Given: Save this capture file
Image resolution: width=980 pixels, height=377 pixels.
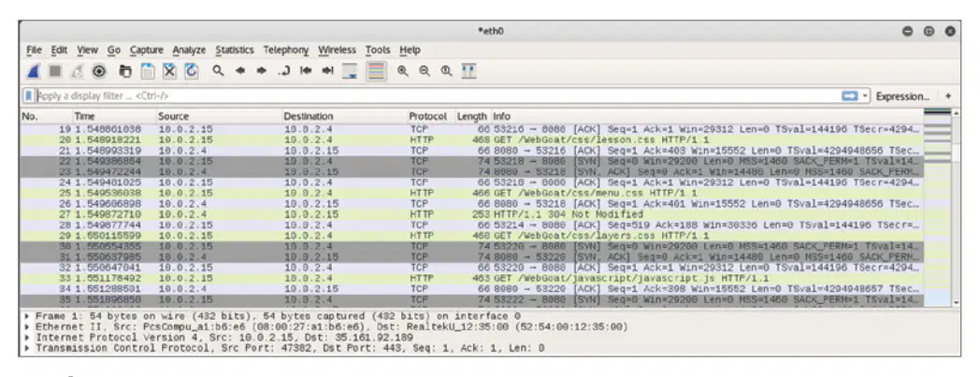Looking at the screenshot, I should tap(148, 71).
